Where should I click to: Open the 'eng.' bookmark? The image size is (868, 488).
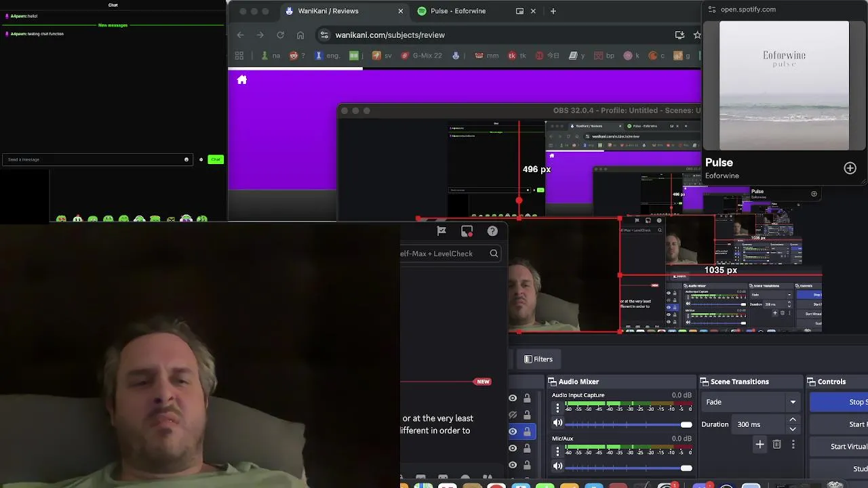[x=328, y=56]
